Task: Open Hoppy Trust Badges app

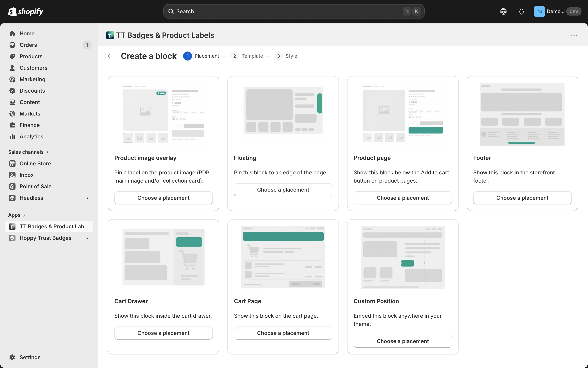Action: 49,238
